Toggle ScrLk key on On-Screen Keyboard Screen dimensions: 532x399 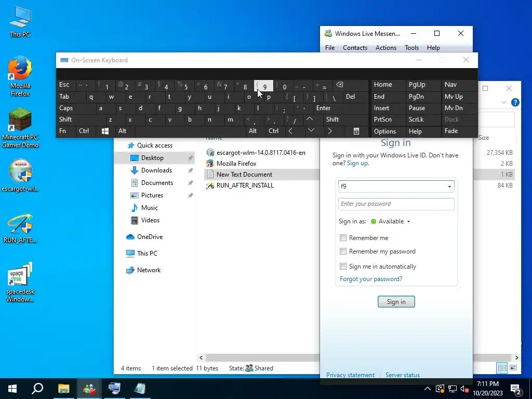click(416, 119)
